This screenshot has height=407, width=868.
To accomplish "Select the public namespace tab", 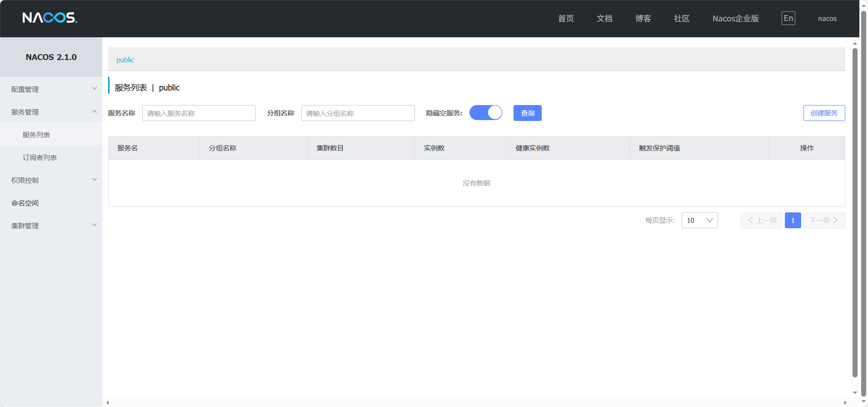I will click(x=125, y=60).
